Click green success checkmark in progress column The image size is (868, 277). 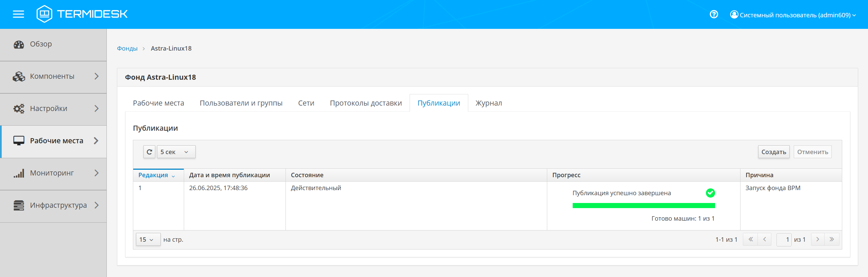click(710, 193)
